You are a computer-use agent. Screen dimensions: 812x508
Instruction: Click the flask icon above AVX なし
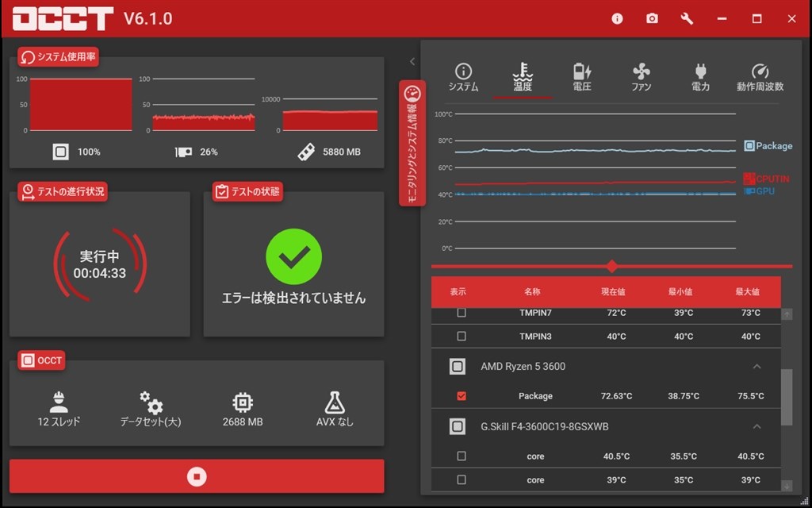(335, 402)
